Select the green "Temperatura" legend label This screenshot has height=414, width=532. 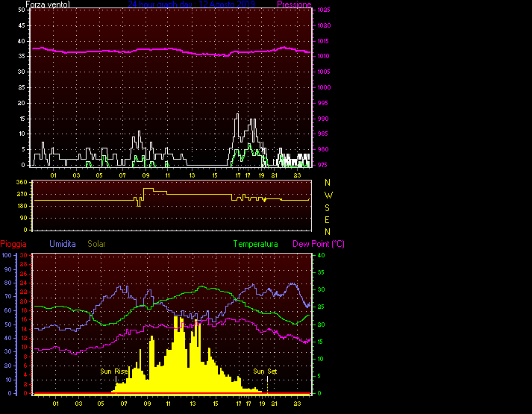(x=255, y=244)
